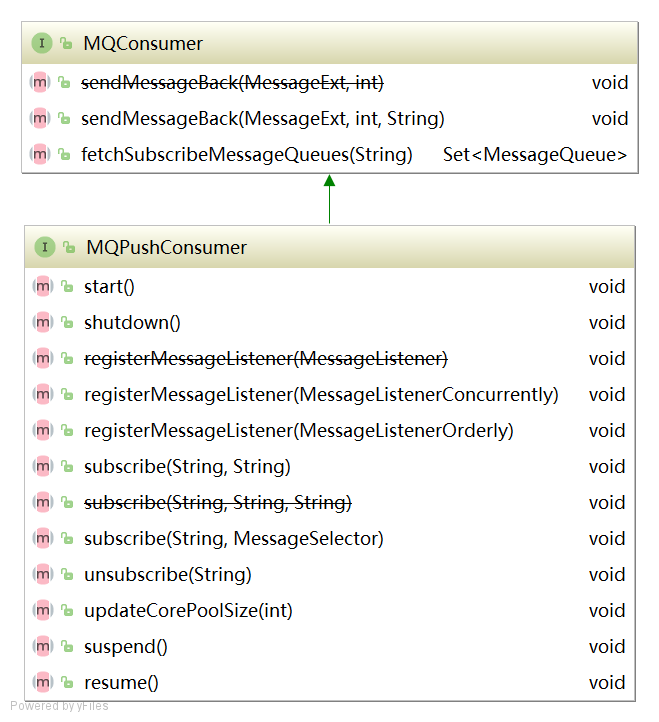Select the MQPushConsumer class header
Image resolution: width=659 pixels, height=722 pixels.
point(166,247)
